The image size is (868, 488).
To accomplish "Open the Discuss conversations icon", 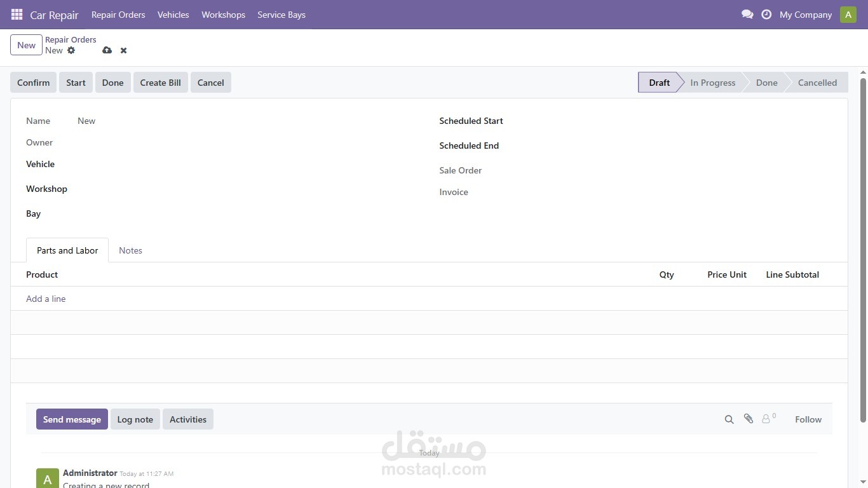I will [x=747, y=14].
